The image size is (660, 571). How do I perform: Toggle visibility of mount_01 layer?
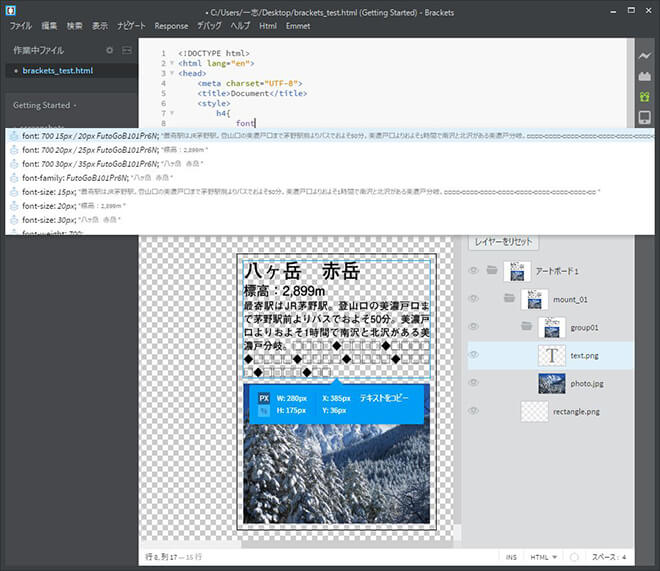[x=474, y=298]
